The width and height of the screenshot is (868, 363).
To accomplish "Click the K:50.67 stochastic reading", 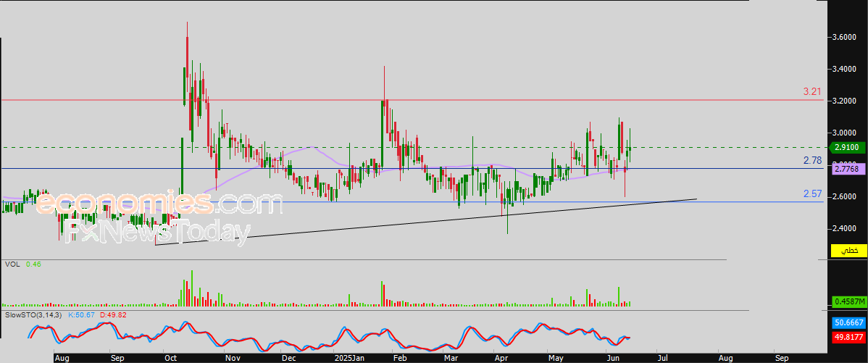I will (81, 315).
